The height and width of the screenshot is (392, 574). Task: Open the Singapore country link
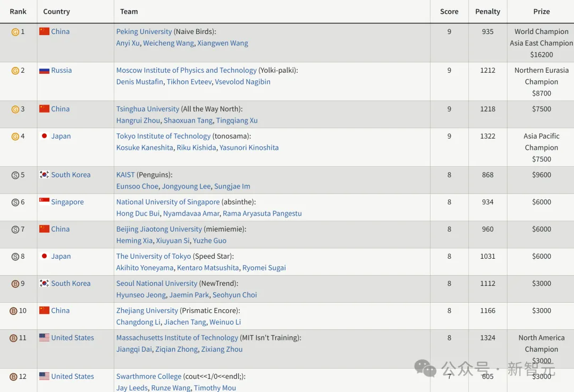[x=67, y=202]
